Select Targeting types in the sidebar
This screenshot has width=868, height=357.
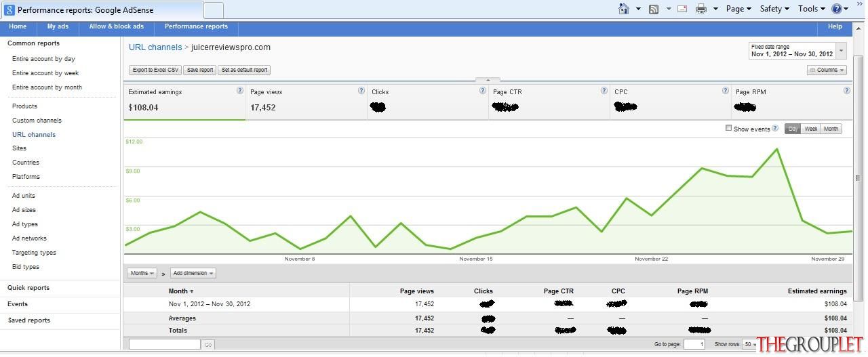coord(34,253)
